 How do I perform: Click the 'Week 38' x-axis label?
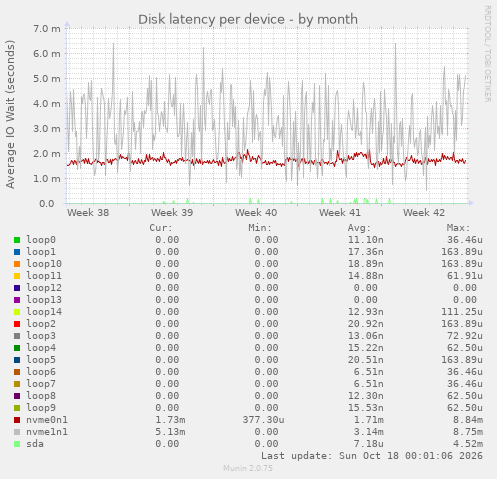(x=88, y=213)
